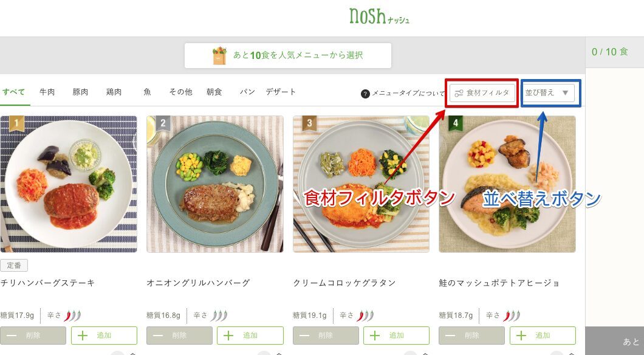Screen dimensions: 644x355
Task: Click the nosh logo at top
Action: (379, 16)
